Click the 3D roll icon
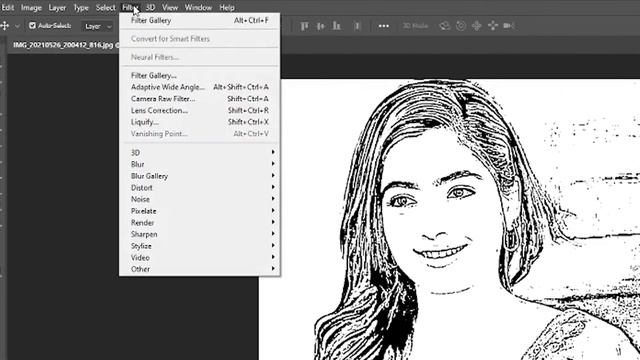 (x=461, y=26)
